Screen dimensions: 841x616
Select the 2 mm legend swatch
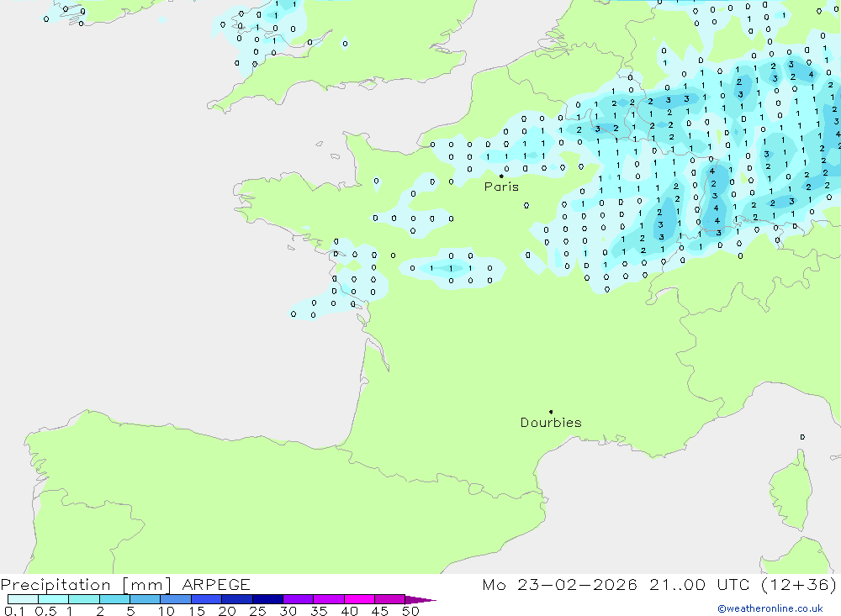114,599
